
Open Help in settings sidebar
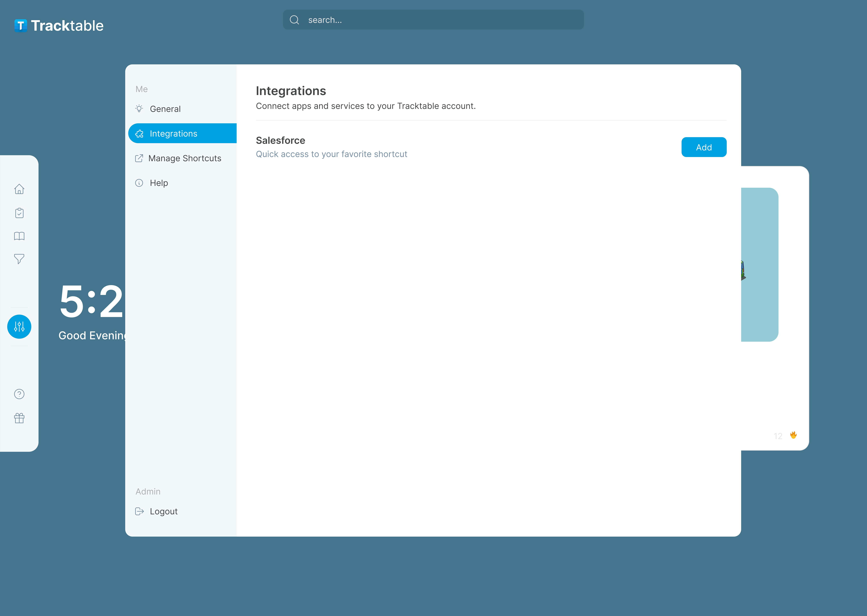pyautogui.click(x=159, y=183)
